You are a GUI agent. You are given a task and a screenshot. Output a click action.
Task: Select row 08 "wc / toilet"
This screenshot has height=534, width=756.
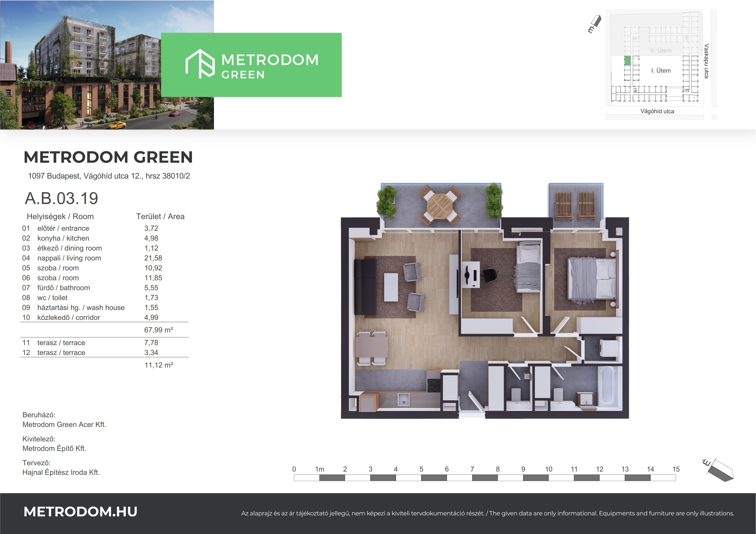coord(104,297)
